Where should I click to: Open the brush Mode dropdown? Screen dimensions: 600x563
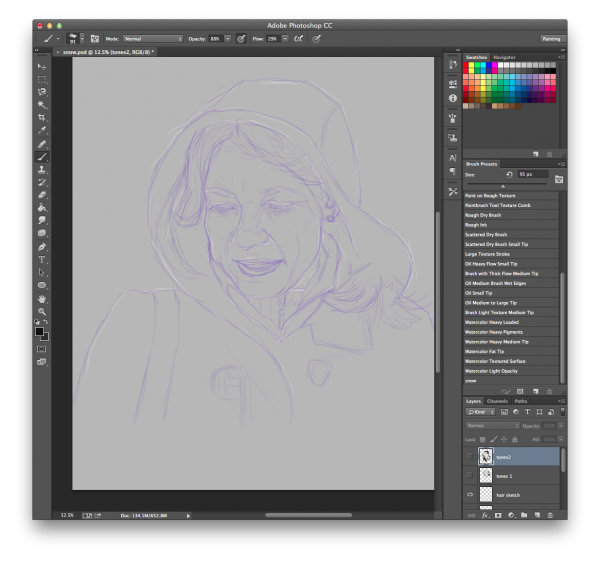click(151, 38)
